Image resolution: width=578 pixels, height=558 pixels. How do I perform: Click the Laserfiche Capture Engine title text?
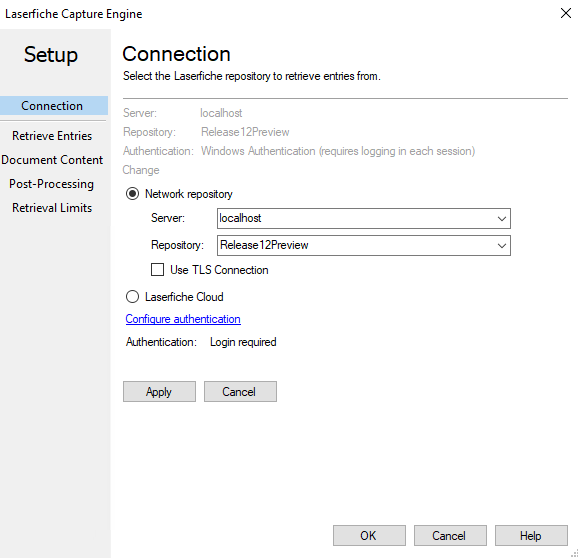tap(73, 14)
